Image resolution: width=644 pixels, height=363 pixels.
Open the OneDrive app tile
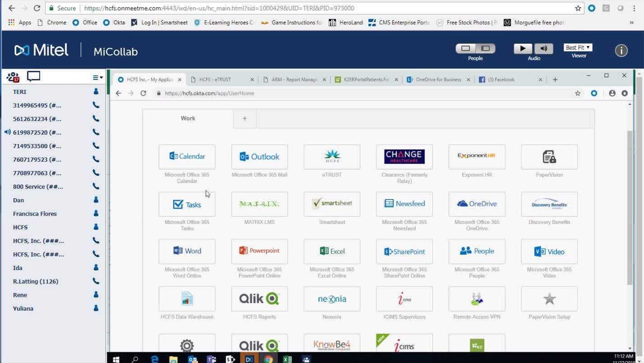[477, 204]
